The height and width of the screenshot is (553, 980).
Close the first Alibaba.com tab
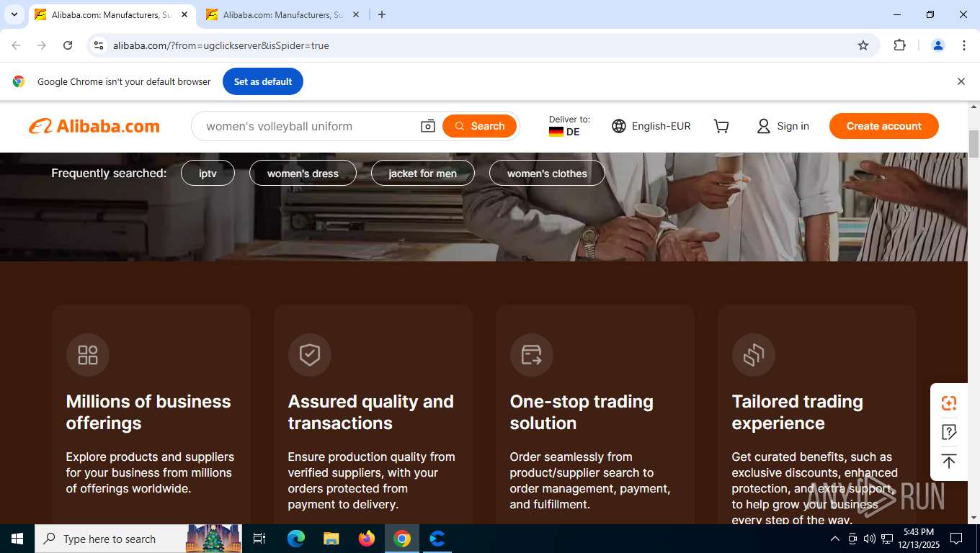coord(184,14)
